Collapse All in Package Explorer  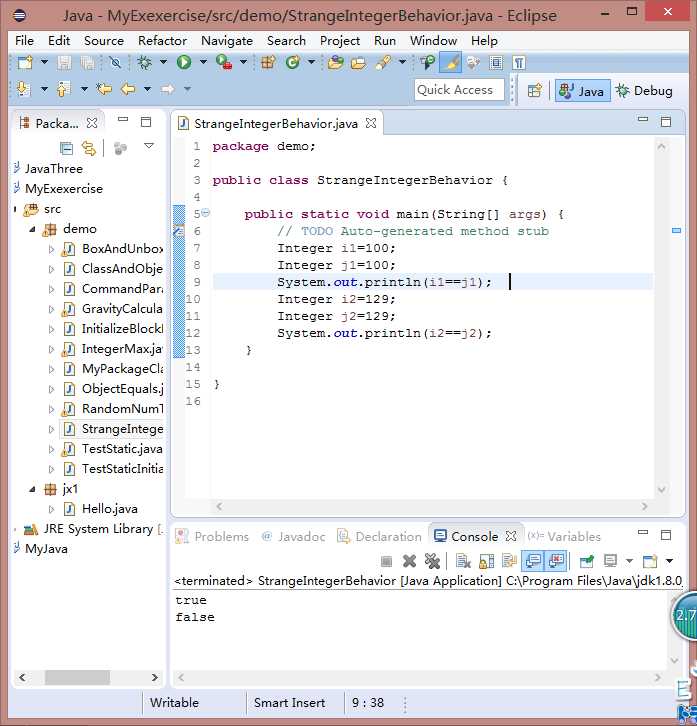coord(66,148)
